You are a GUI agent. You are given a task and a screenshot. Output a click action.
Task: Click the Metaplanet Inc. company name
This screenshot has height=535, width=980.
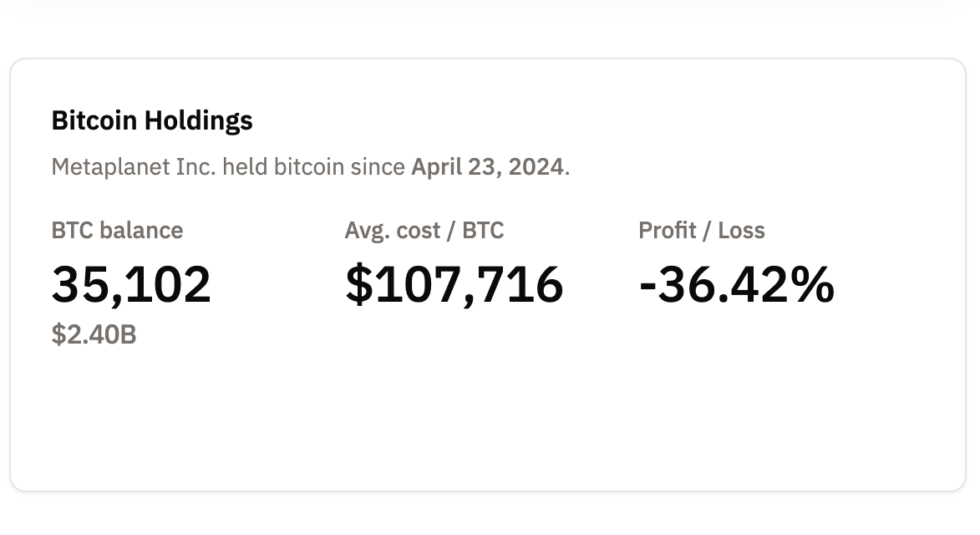point(134,166)
